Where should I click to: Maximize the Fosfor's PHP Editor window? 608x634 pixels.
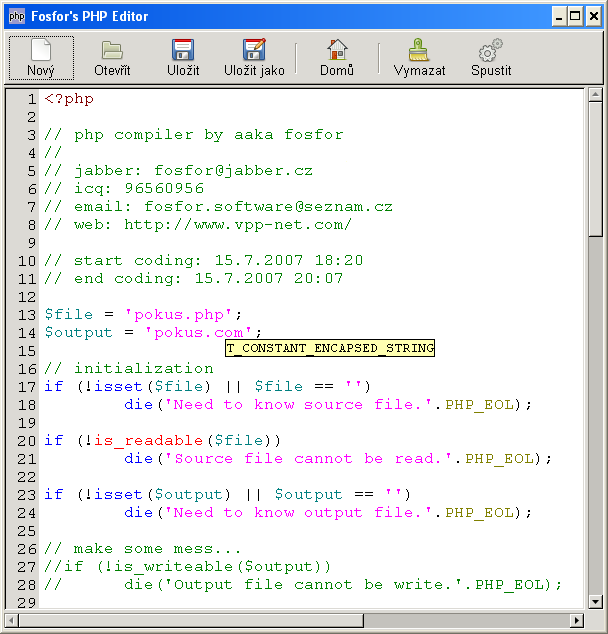[575, 17]
